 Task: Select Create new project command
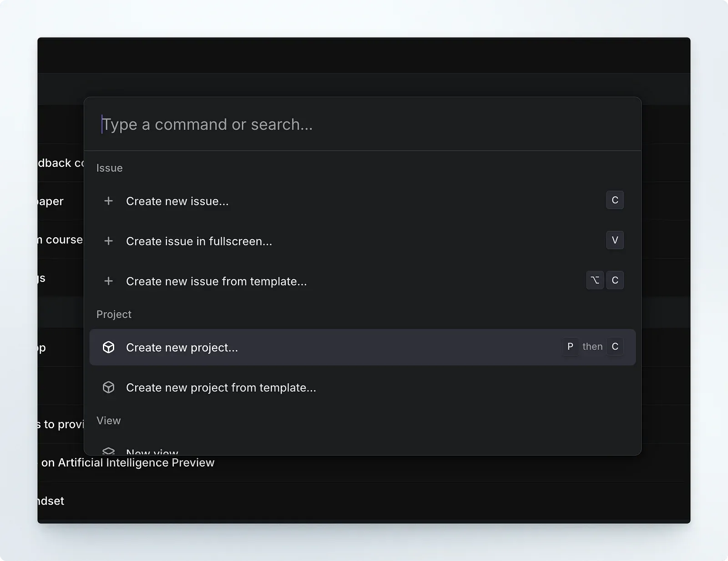click(362, 347)
